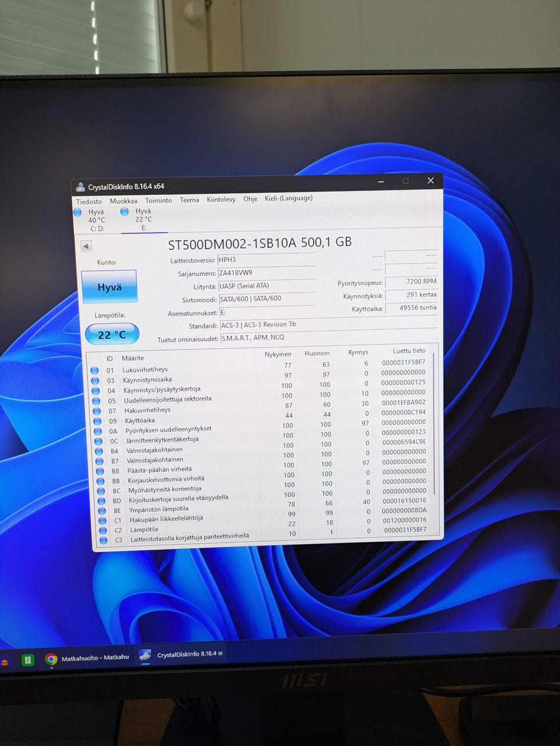This screenshot has width=560, height=746.
Task: Click the Sarjanumero field ZA418VW9
Action: 266,273
